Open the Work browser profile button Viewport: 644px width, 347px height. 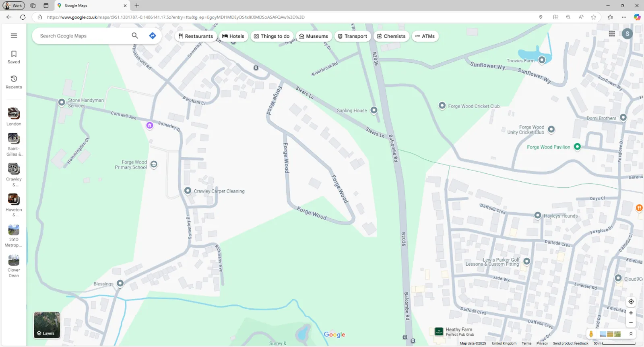(14, 5)
